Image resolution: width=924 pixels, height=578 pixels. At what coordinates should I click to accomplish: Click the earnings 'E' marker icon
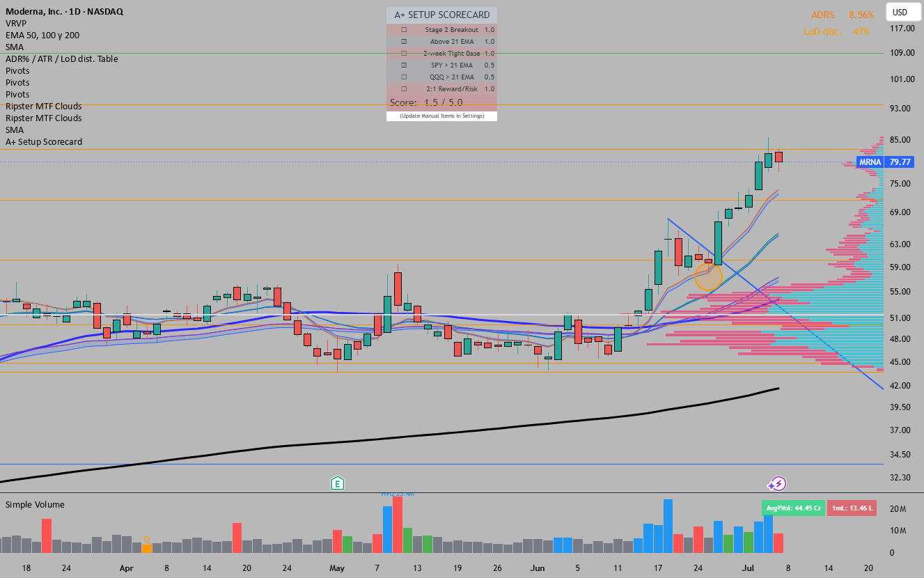338,483
